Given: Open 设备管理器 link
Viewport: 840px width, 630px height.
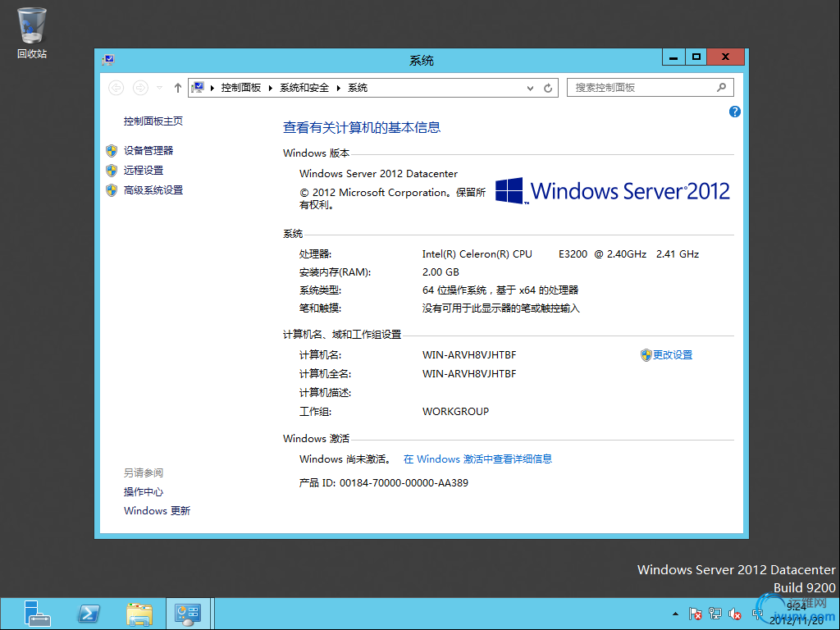Looking at the screenshot, I should tap(148, 151).
